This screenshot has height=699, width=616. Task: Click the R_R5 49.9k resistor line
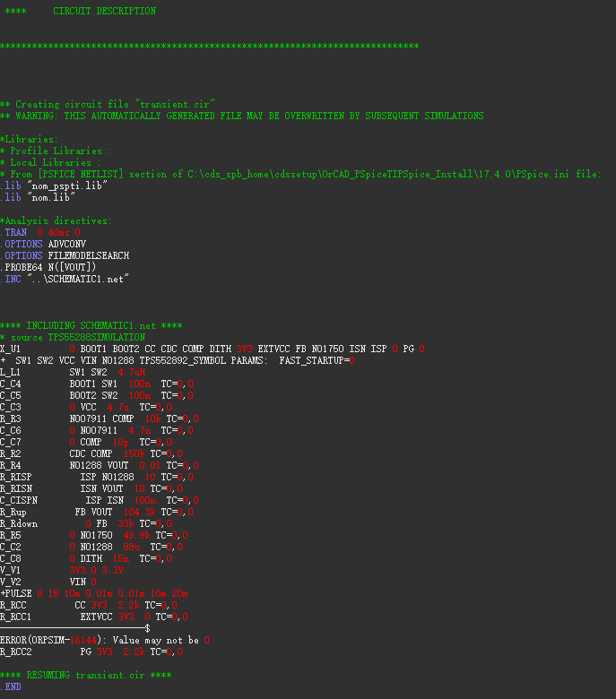(x=94, y=535)
